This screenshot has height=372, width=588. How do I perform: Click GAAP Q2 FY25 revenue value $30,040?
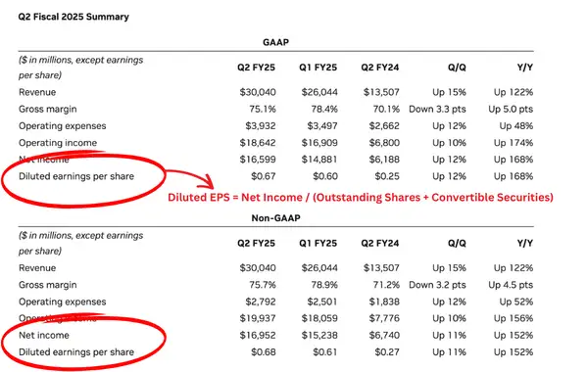point(258,92)
